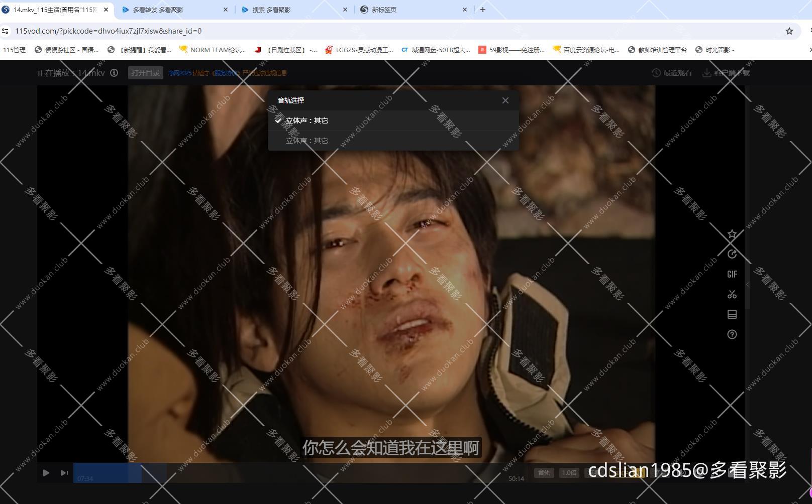The image size is (812, 504).
Task: Bookmark this page via the star
Action: point(789,31)
